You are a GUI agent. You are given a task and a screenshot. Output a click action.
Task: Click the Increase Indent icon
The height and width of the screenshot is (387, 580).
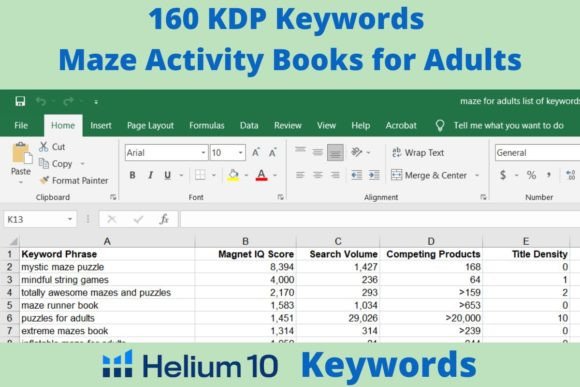[374, 175]
